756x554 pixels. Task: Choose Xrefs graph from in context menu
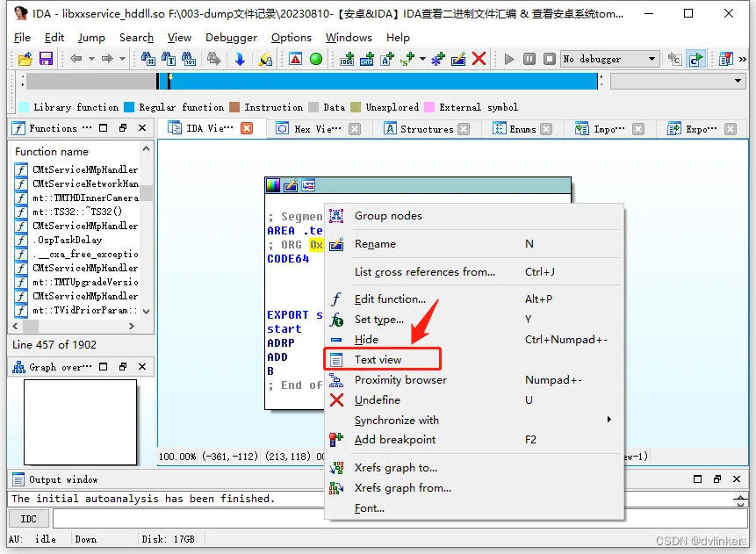pos(403,488)
